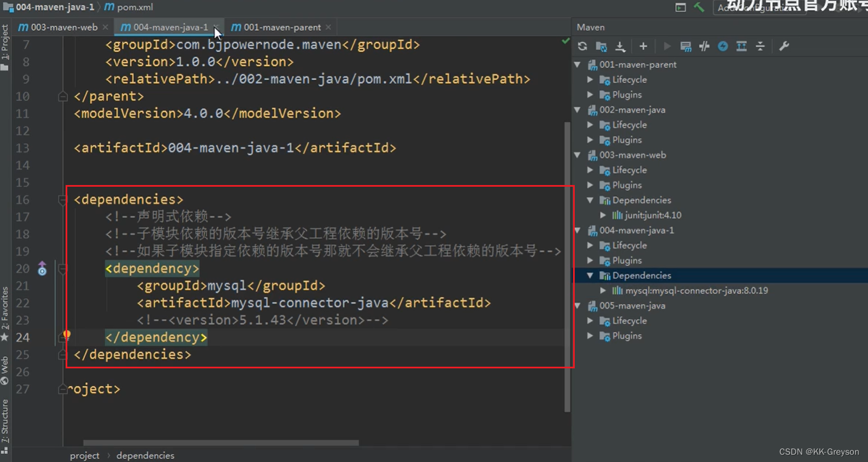Image resolution: width=868 pixels, height=462 pixels.
Task: Click the intention lightbulb on line 24
Action: pyautogui.click(x=67, y=335)
